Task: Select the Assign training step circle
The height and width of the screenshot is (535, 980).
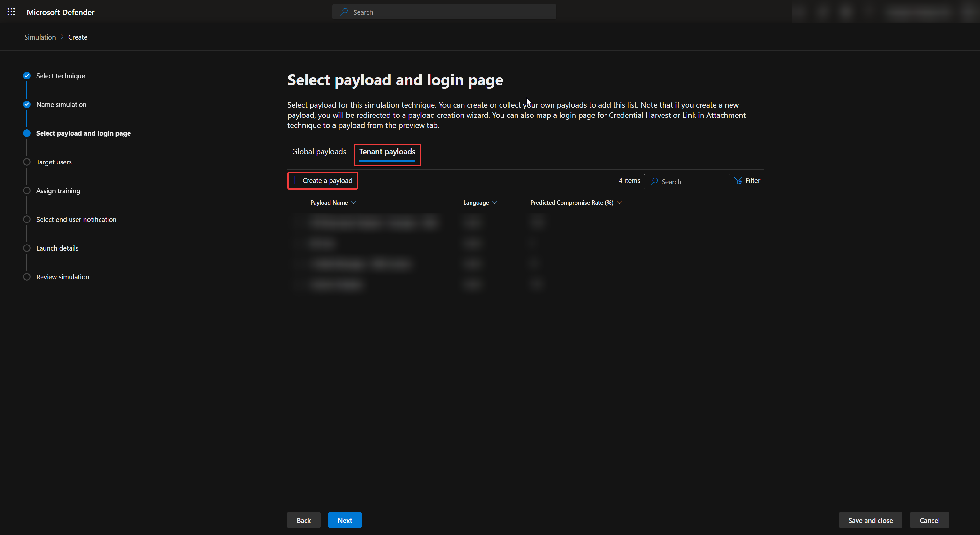Action: [26, 191]
